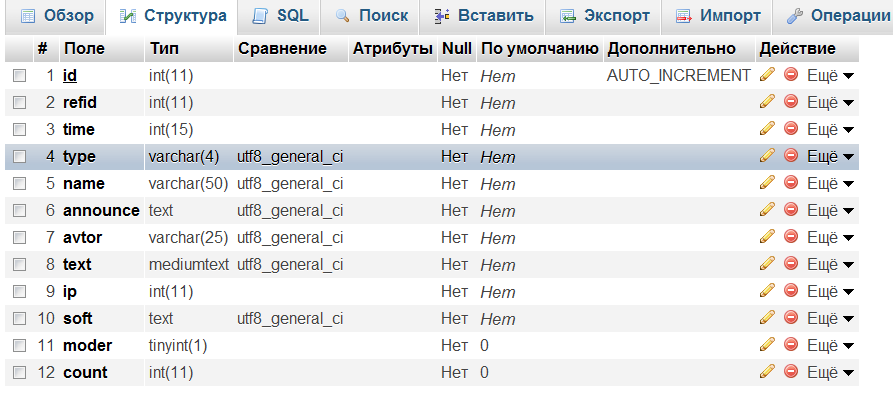Select the announce row checkbox
This screenshot has height=400, width=893.
point(19,211)
